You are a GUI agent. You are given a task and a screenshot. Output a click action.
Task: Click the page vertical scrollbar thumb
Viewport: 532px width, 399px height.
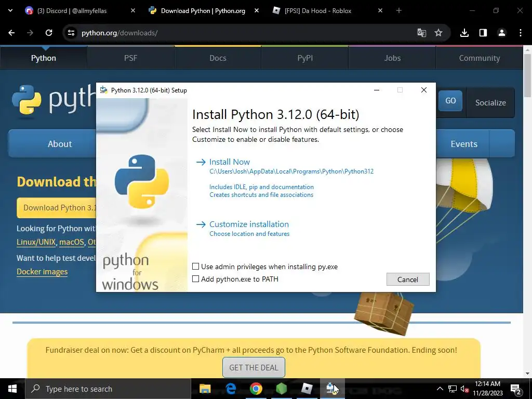click(x=528, y=75)
